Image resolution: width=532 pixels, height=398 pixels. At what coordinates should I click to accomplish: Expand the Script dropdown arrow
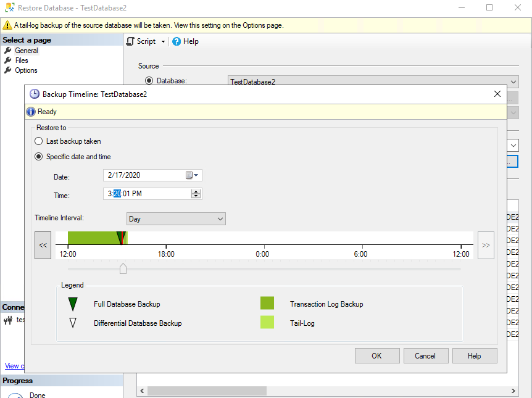click(164, 41)
